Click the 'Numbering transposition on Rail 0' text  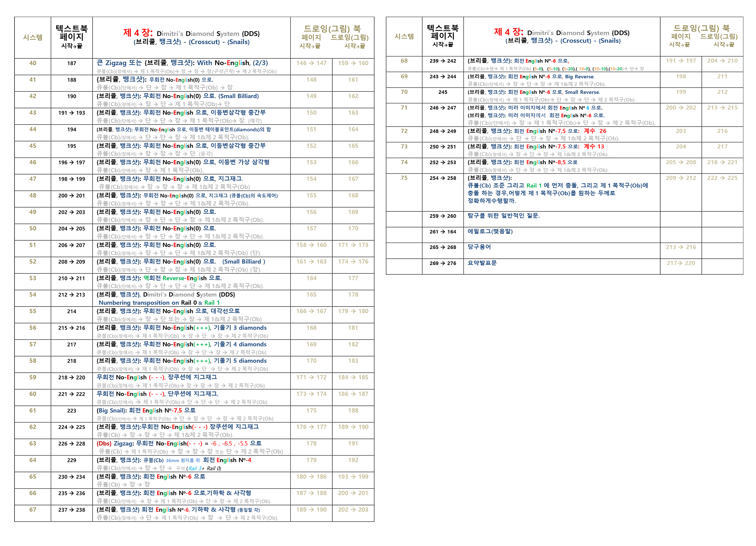tap(147, 303)
